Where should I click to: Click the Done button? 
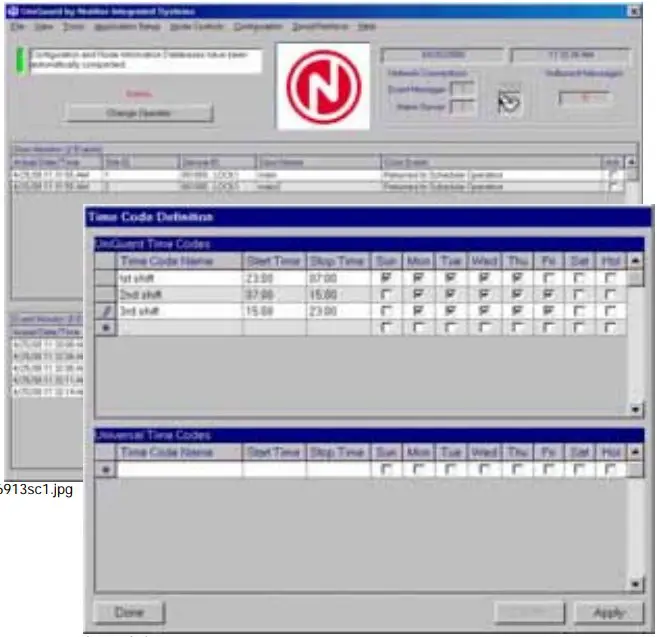(129, 613)
